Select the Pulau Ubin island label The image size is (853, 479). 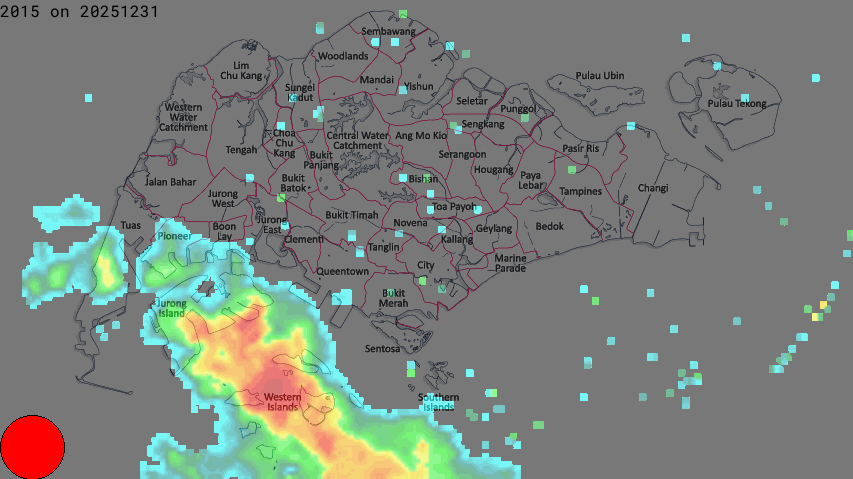point(600,76)
